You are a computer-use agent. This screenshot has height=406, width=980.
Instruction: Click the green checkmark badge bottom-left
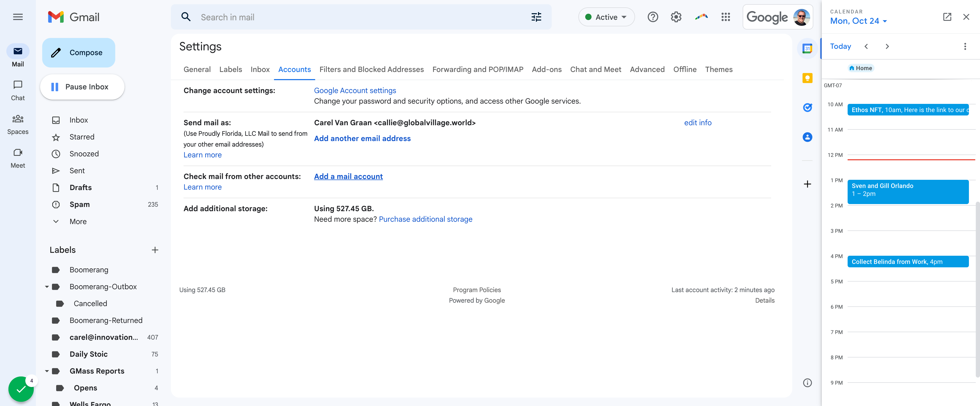pos(21,389)
